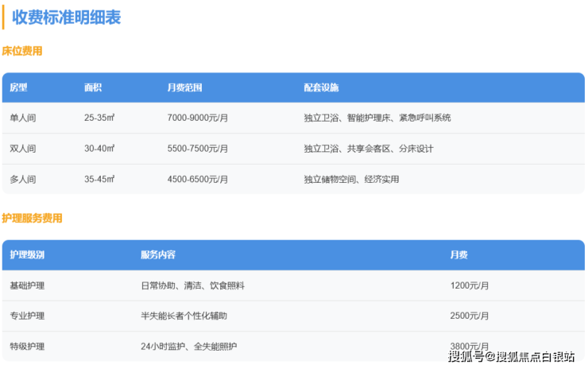Select the 1200元/月 fee cell
The image size is (588, 369).
(x=470, y=285)
